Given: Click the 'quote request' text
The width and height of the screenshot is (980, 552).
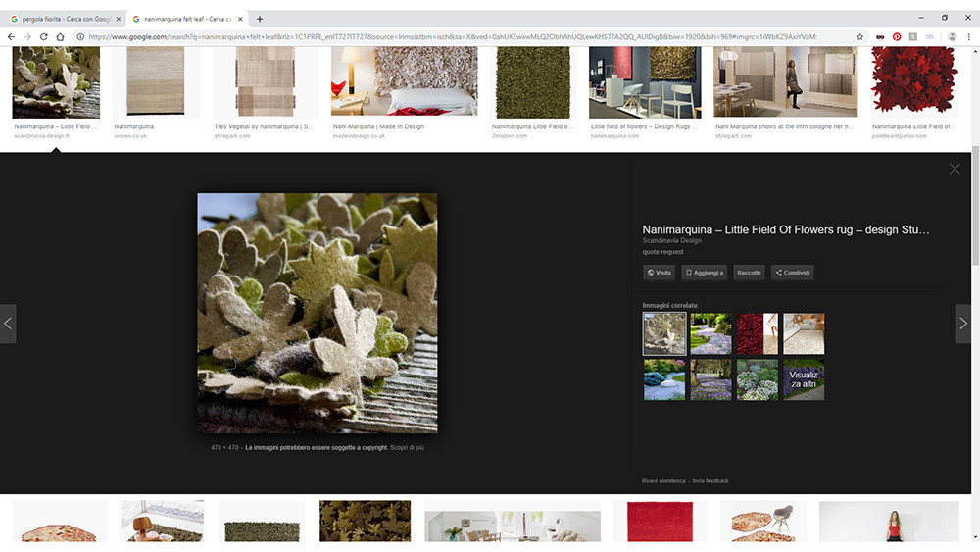Looking at the screenshot, I should tap(662, 252).
